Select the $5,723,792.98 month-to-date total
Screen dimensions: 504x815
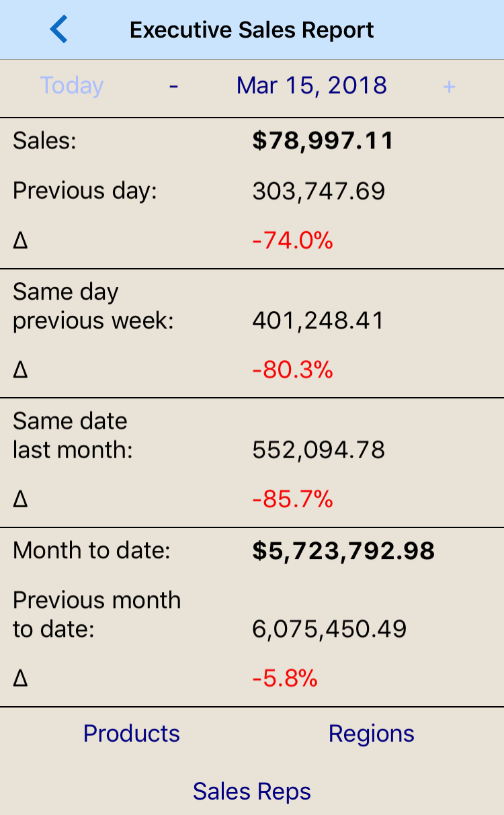(x=343, y=551)
